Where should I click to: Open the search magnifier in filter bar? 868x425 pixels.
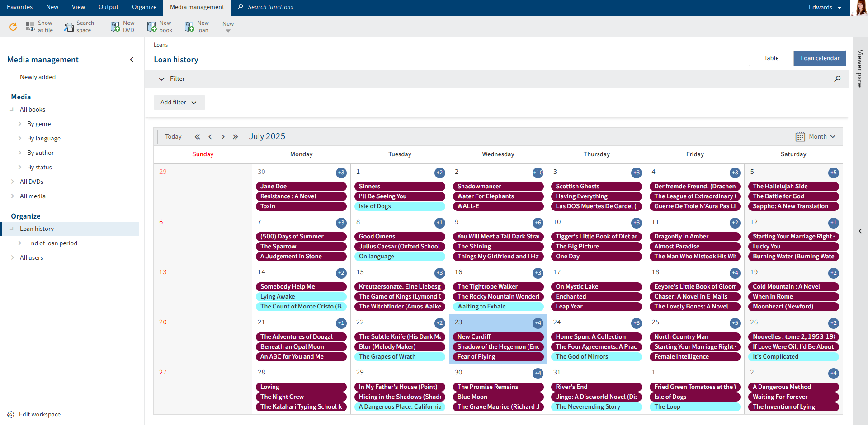pos(837,79)
